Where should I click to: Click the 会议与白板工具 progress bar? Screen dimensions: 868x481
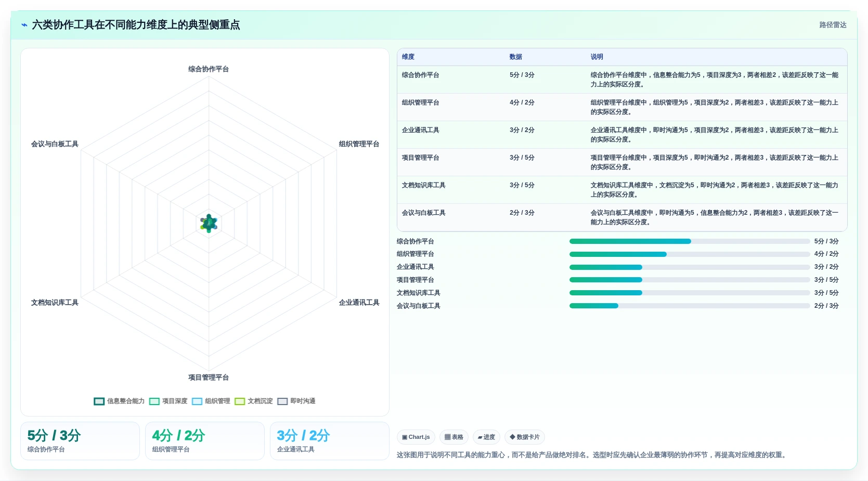690,306
